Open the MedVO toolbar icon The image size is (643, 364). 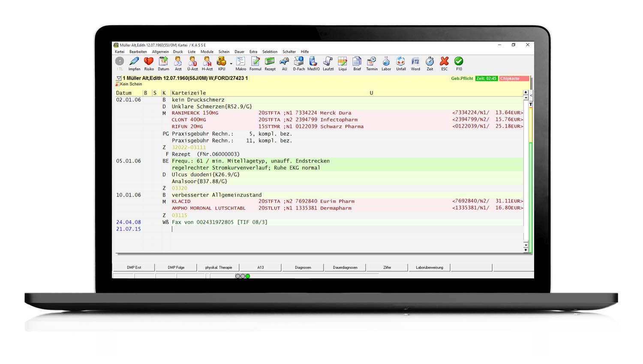pyautogui.click(x=313, y=62)
